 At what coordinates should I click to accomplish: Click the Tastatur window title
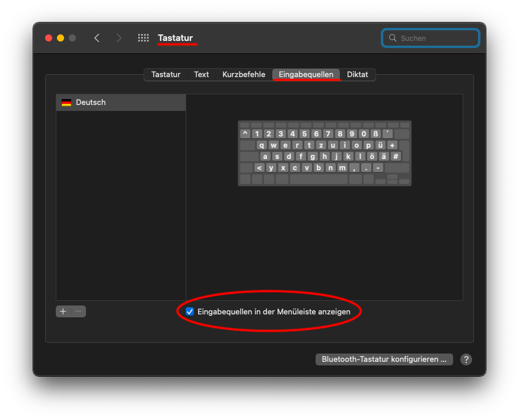[x=175, y=38]
